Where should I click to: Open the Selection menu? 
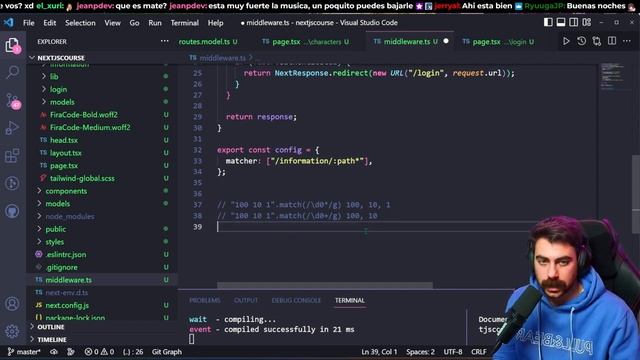[80, 23]
